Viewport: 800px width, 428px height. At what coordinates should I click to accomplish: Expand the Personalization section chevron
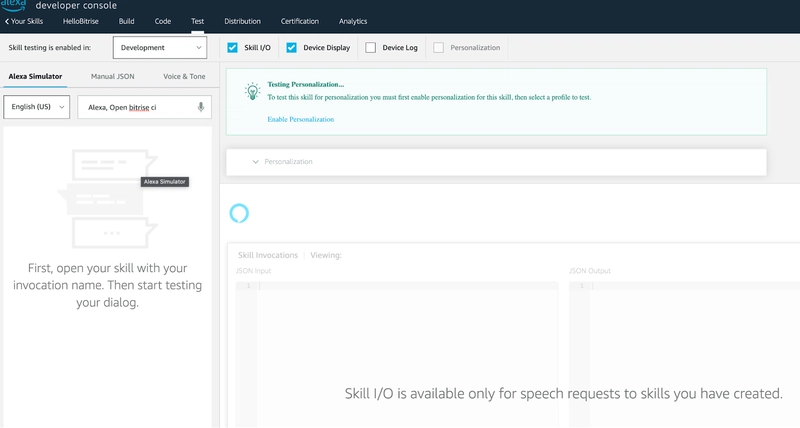click(256, 162)
